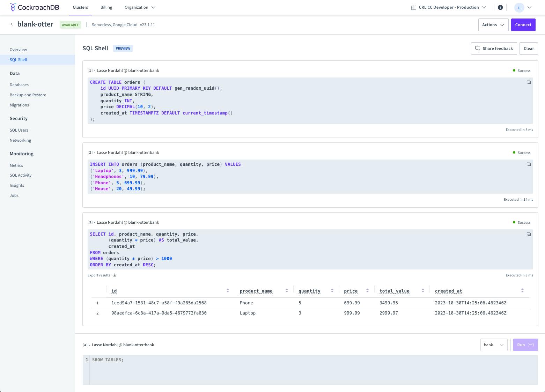Copy the SELECT query statement
The height and width of the screenshot is (392, 545).
(528, 234)
